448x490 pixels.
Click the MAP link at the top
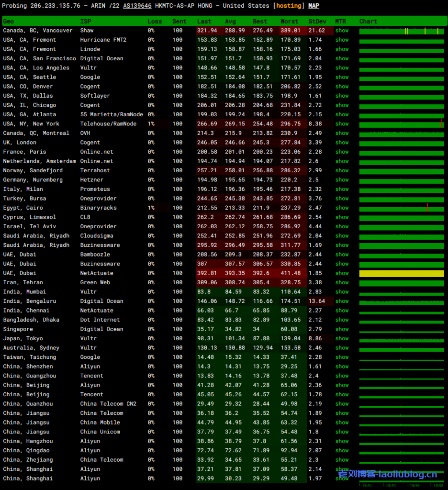314,6
